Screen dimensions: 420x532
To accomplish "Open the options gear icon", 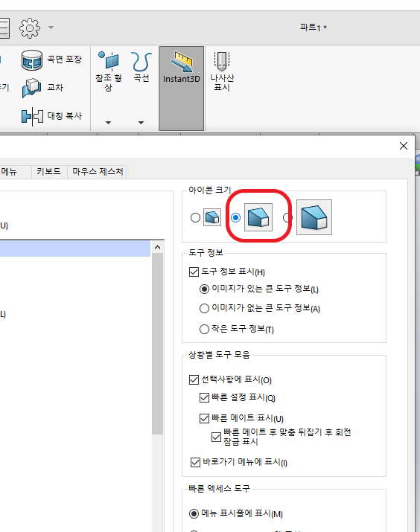I will [x=30, y=28].
